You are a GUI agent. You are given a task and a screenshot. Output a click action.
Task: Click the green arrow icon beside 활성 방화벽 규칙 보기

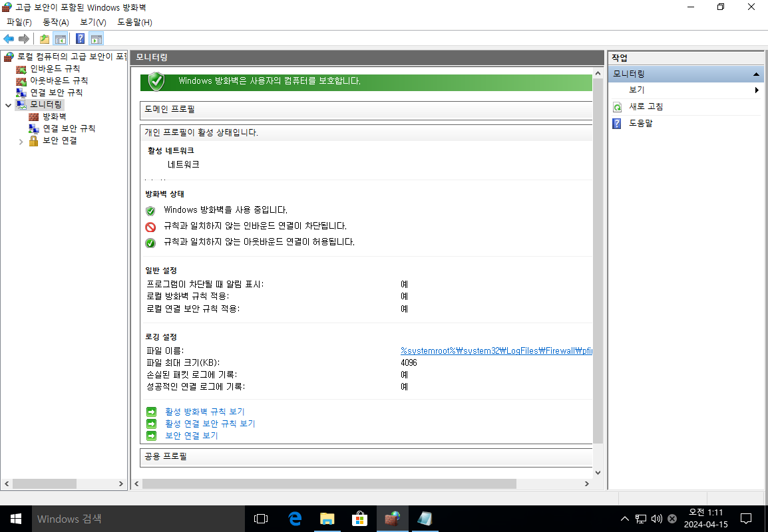tap(152, 412)
